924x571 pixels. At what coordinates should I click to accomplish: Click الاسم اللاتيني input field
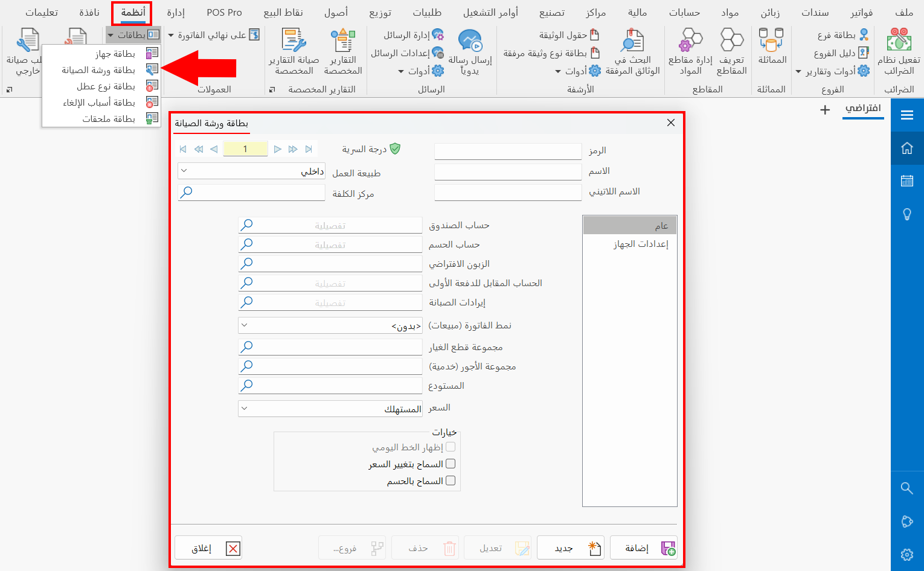[508, 192]
